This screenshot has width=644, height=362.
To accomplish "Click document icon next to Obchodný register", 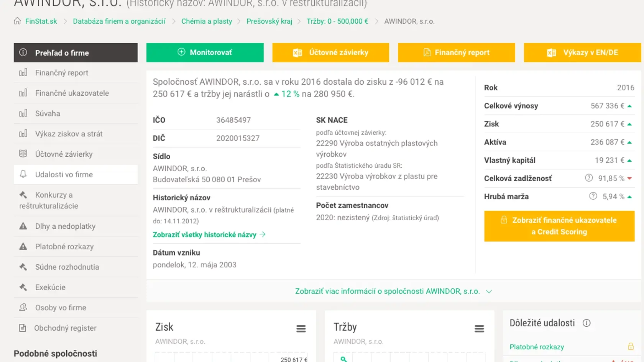I will tap(23, 328).
